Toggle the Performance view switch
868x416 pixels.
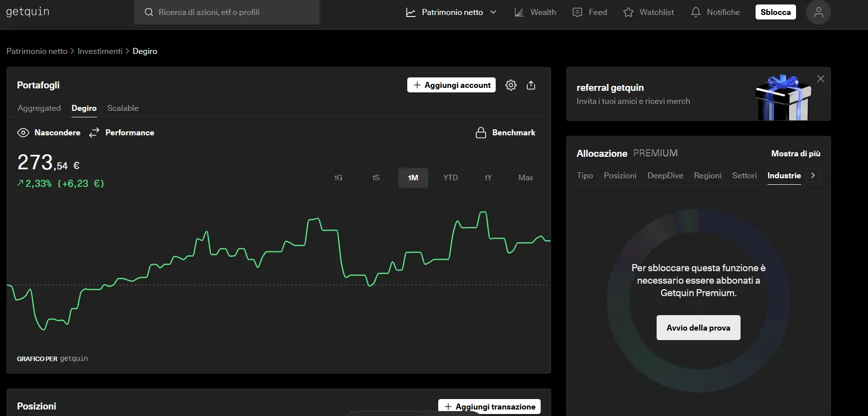(x=121, y=132)
